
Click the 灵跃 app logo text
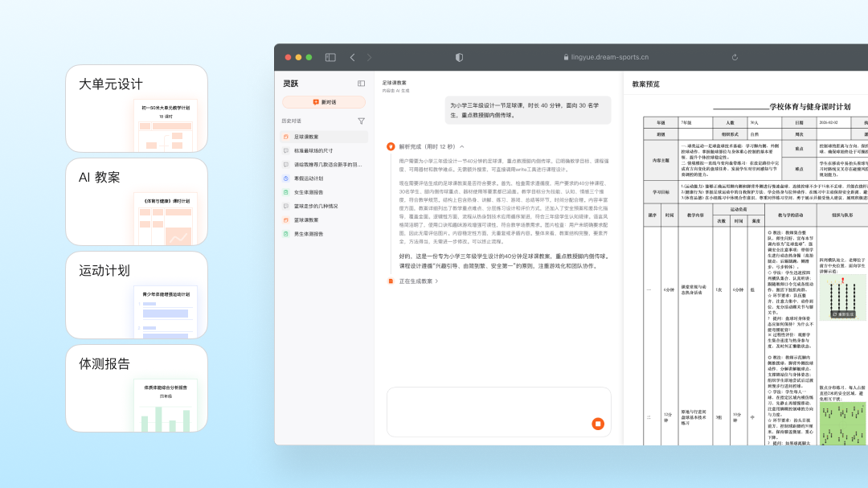[x=291, y=84]
